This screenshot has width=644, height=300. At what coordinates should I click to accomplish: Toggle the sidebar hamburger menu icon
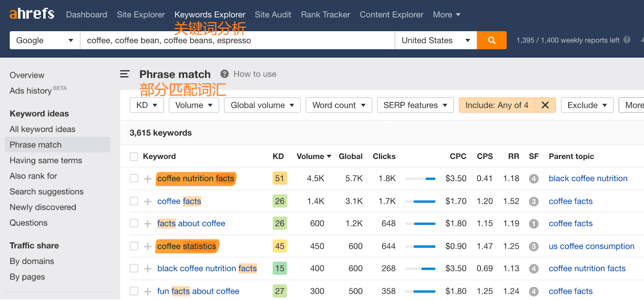click(125, 74)
